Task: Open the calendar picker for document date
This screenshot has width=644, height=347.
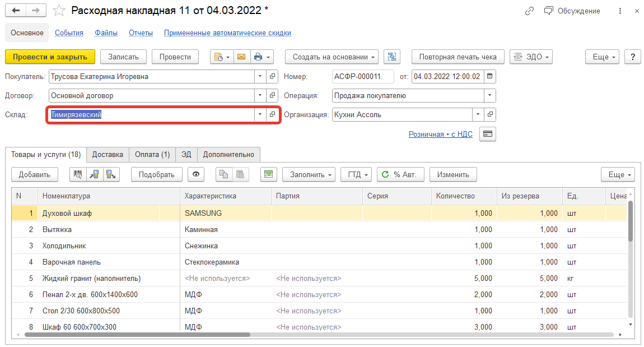Action: pyautogui.click(x=489, y=76)
